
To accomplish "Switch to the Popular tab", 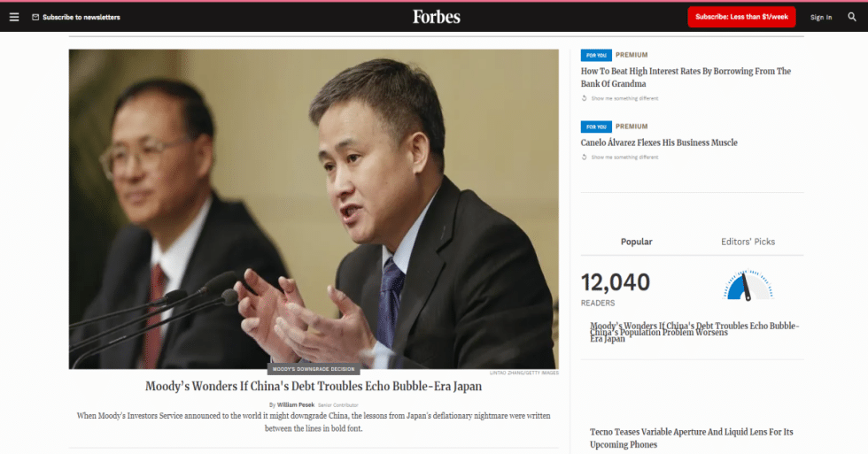I will point(636,242).
